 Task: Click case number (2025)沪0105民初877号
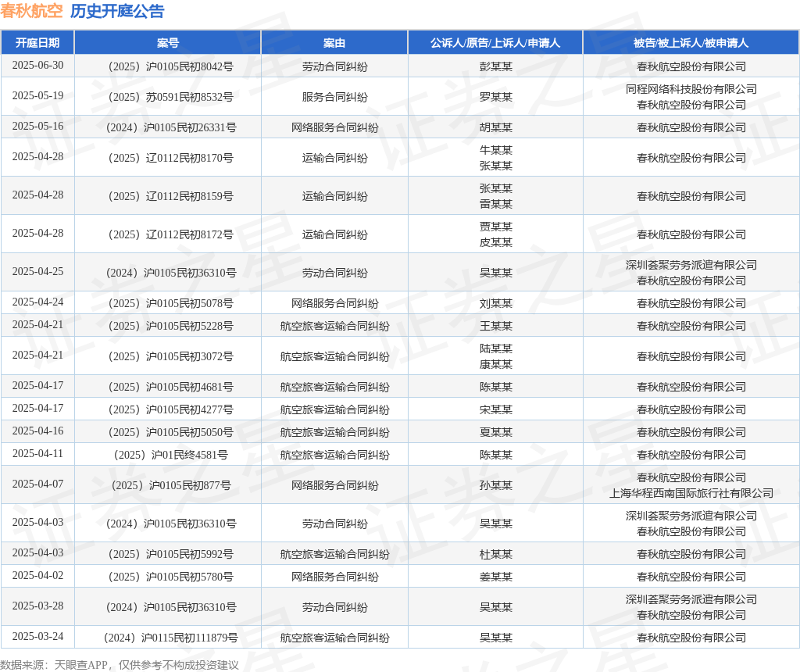point(171,485)
